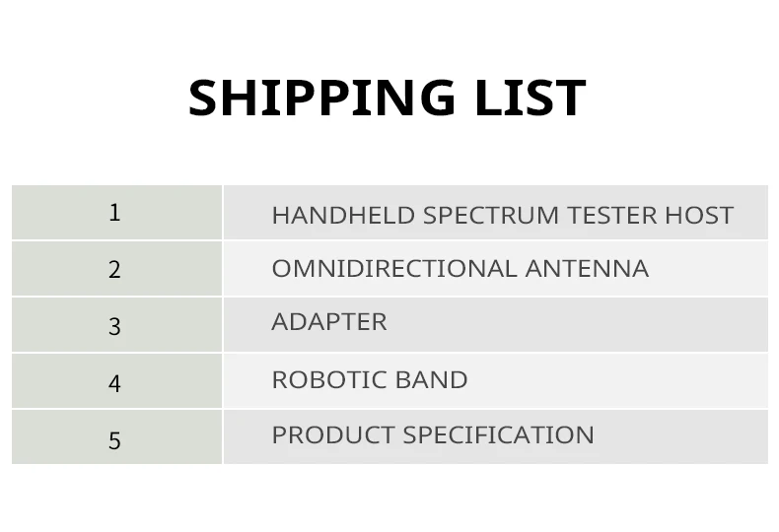Select the number 1 cell

115,213
